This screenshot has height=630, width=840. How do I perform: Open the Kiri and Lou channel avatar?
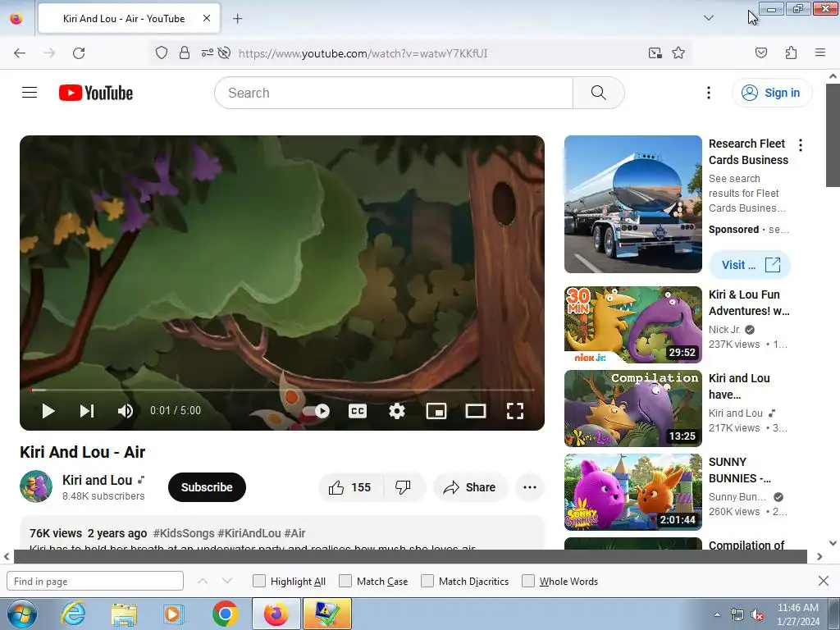pyautogui.click(x=36, y=486)
